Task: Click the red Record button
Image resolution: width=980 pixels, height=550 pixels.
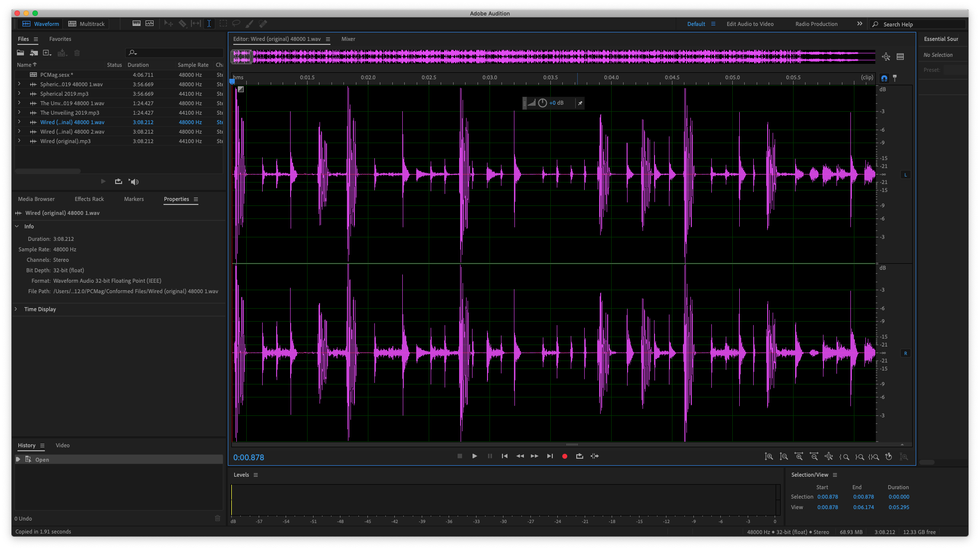Action: (565, 456)
